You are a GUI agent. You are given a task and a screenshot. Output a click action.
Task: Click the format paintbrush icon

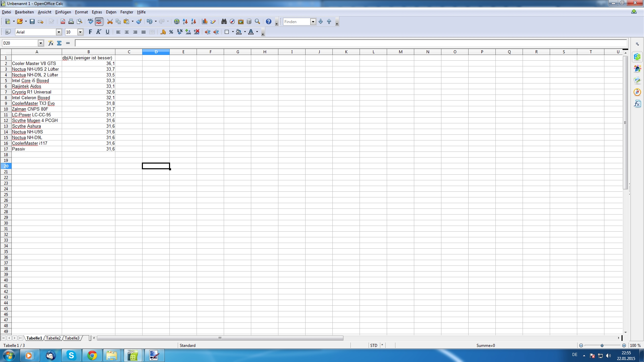(x=139, y=22)
